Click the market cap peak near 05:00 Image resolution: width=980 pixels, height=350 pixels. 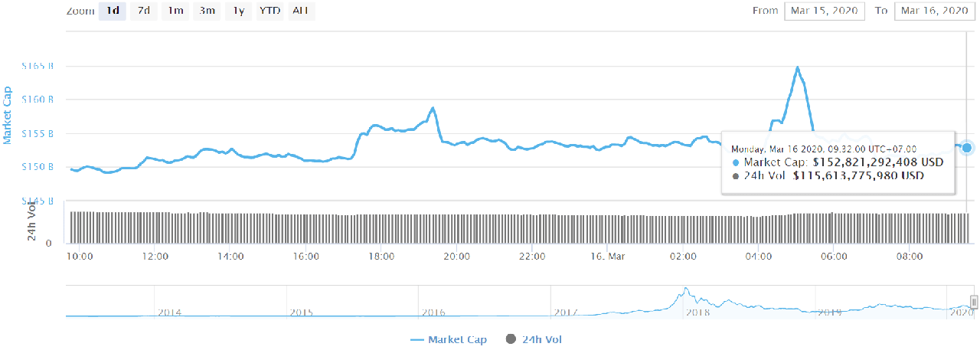[798, 68]
